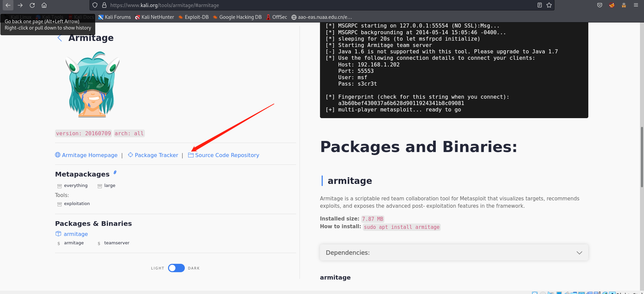Open the exploitation tools metapackage
The width and height of the screenshot is (644, 294).
[73, 204]
